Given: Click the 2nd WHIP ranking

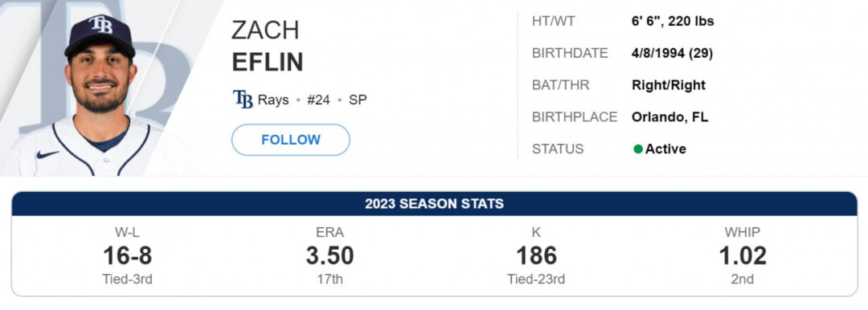Looking at the screenshot, I should (x=743, y=279).
